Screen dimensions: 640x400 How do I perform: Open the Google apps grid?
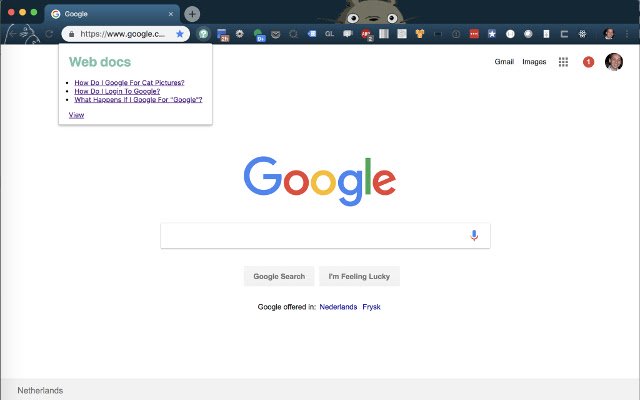coord(563,62)
